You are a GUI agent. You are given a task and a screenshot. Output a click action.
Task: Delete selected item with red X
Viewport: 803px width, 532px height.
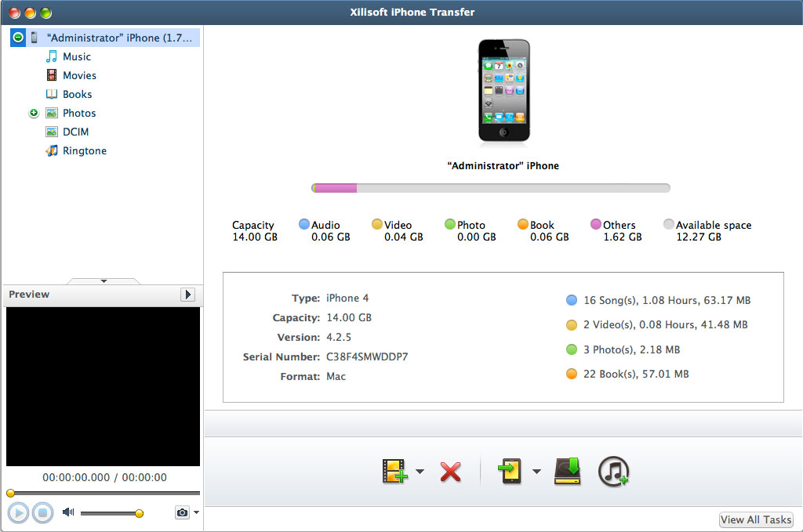click(x=451, y=472)
